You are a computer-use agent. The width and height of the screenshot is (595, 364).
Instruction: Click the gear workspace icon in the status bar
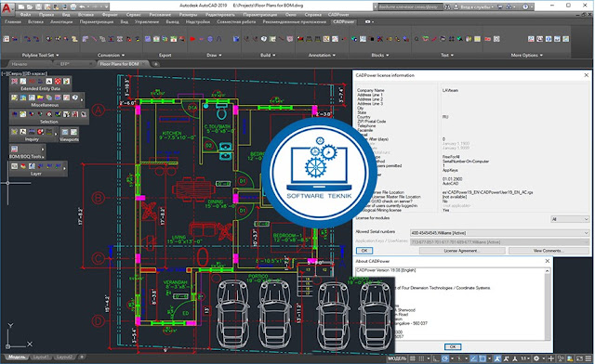click(536, 358)
